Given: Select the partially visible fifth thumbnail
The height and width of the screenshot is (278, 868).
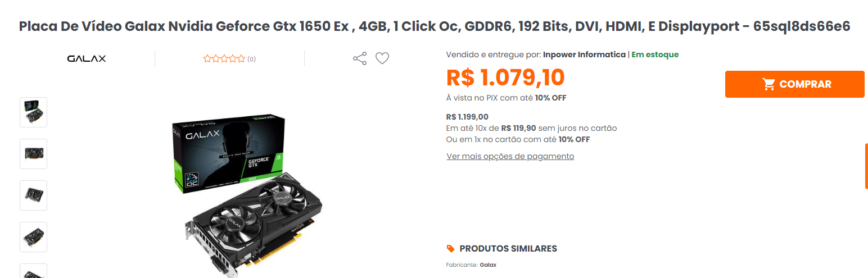Looking at the screenshot, I should [x=34, y=271].
